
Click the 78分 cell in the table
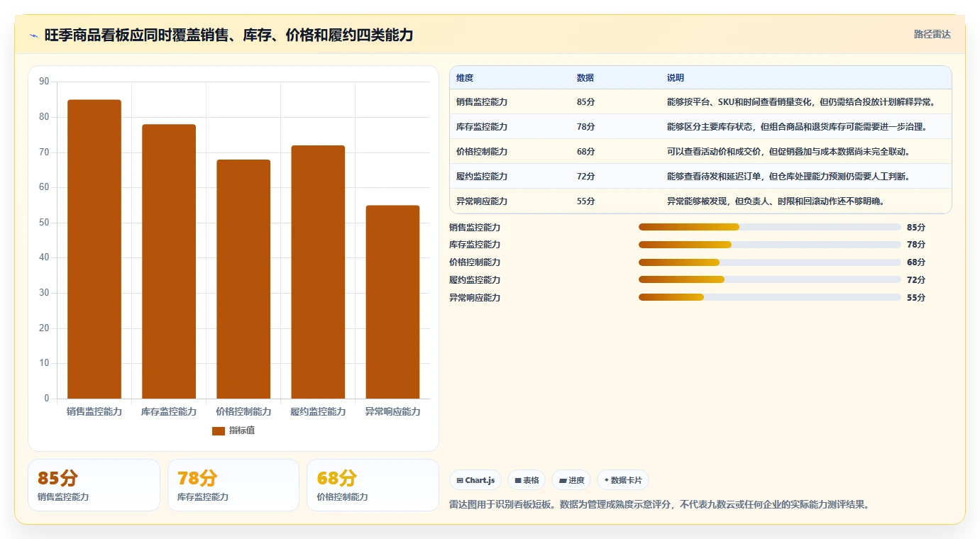(586, 126)
